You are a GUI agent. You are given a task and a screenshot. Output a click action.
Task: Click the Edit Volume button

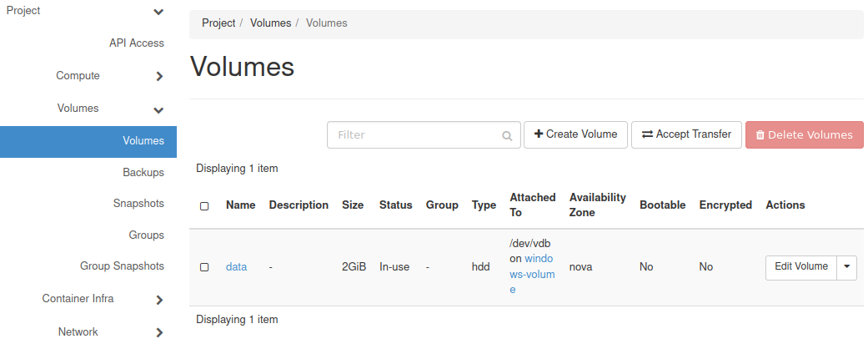800,266
